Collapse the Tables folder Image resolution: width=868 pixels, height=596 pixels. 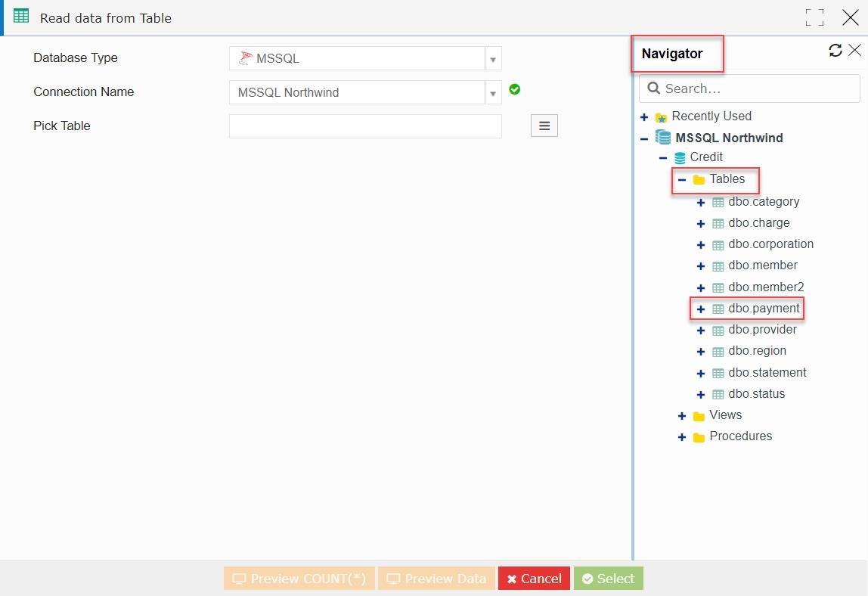pyautogui.click(x=682, y=179)
